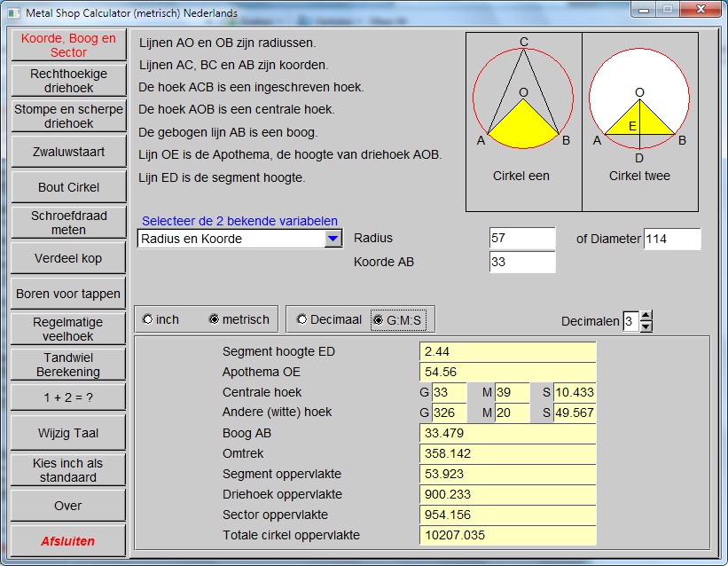Viewport: 728px width, 566px height.
Task: Click the Sector oppervlakte result field
Action: tap(507, 515)
